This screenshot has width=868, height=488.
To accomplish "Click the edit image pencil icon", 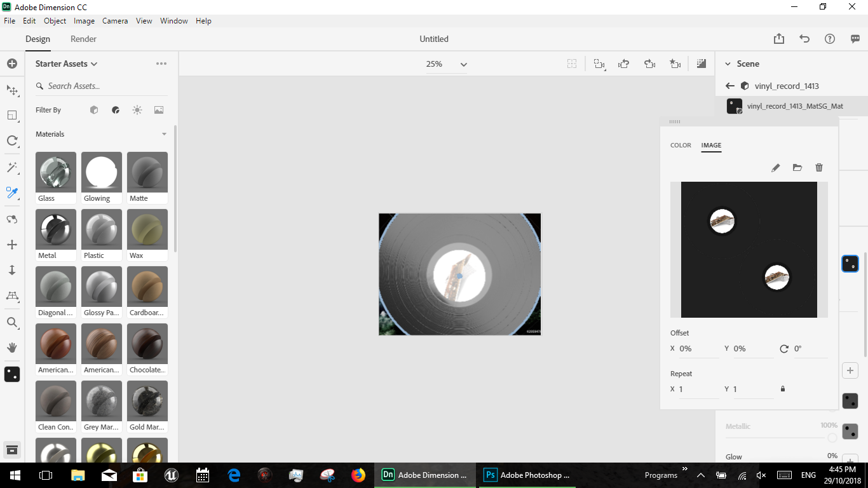I will pos(775,168).
